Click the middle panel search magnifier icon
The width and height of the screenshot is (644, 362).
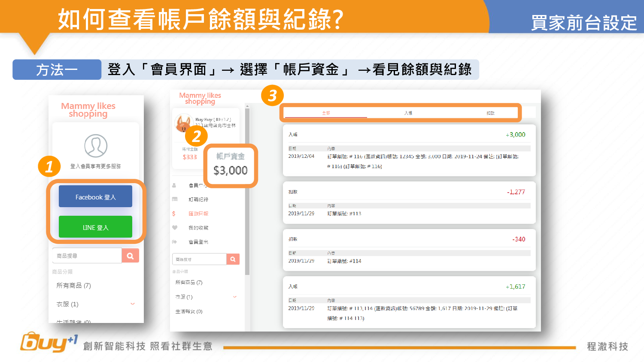233,259
